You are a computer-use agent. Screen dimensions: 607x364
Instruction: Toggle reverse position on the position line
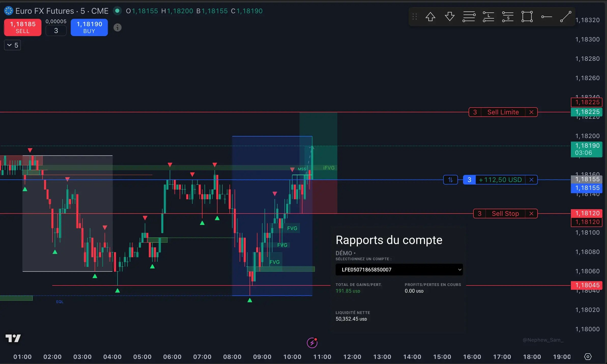[450, 180]
